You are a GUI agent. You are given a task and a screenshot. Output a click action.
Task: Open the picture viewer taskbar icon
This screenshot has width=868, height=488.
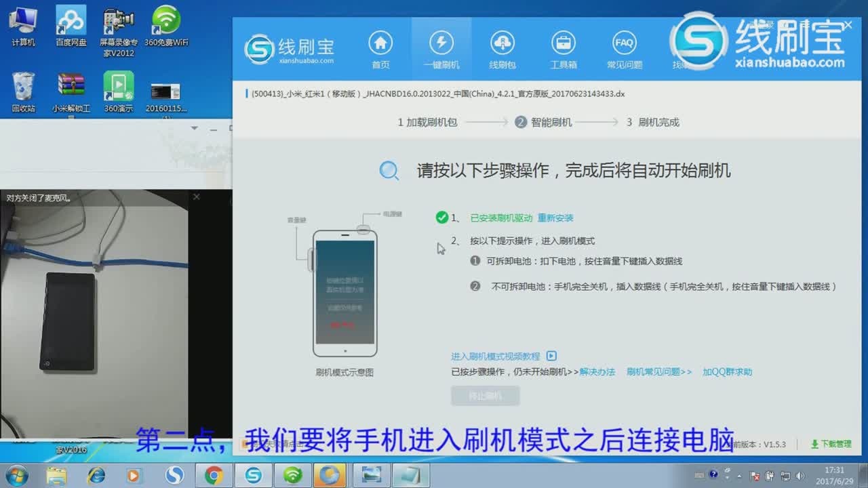372,475
